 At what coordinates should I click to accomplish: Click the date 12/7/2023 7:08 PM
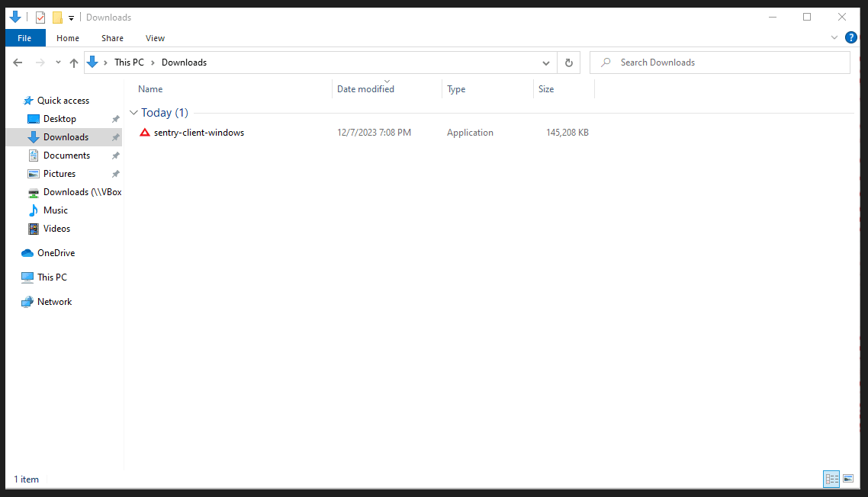pyautogui.click(x=374, y=133)
